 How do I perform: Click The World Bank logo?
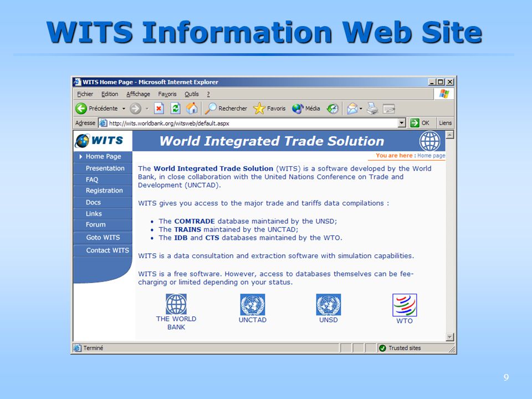point(176,304)
